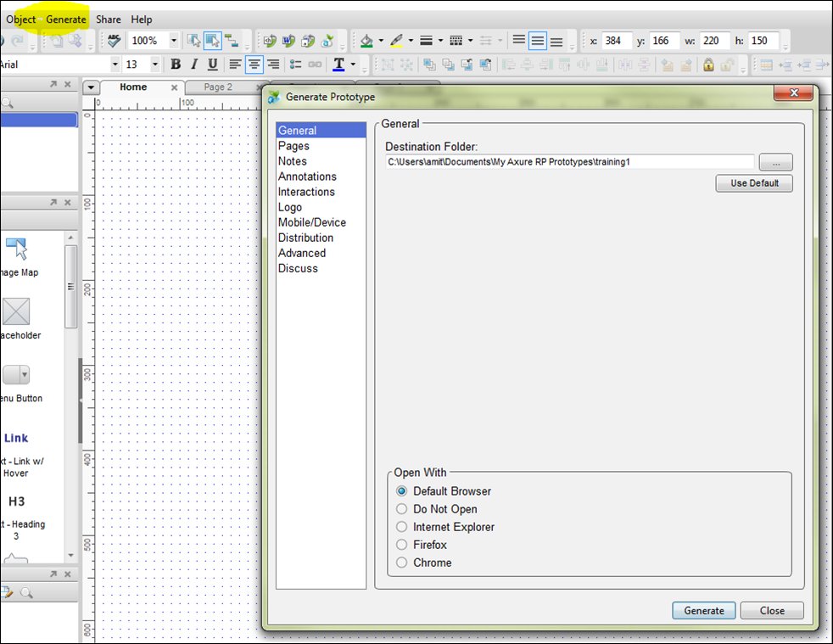The image size is (833, 644).
Task: Open the page tabs list dropdown arrow
Action: (x=92, y=87)
